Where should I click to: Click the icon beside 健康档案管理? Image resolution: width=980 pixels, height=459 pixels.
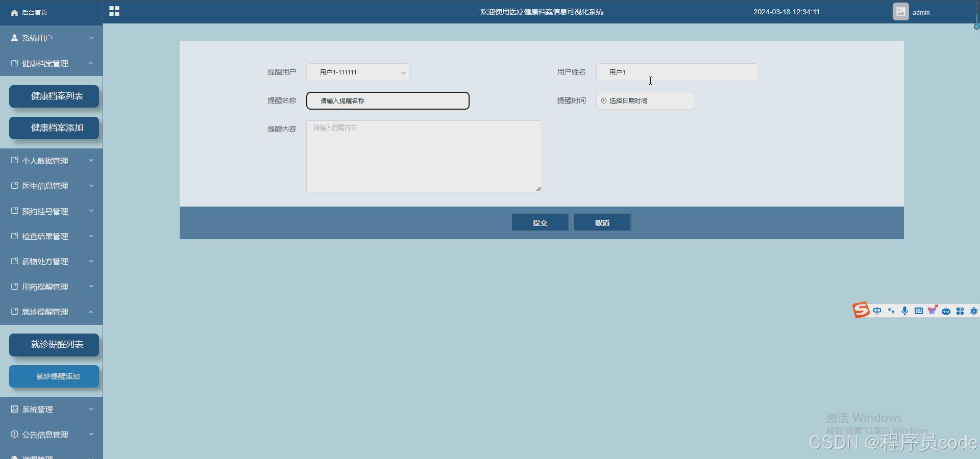(x=14, y=63)
